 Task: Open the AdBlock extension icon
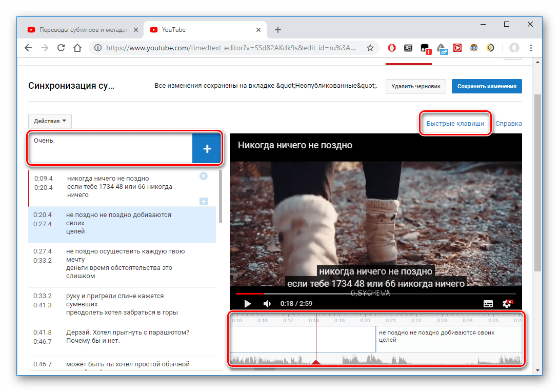click(x=392, y=47)
